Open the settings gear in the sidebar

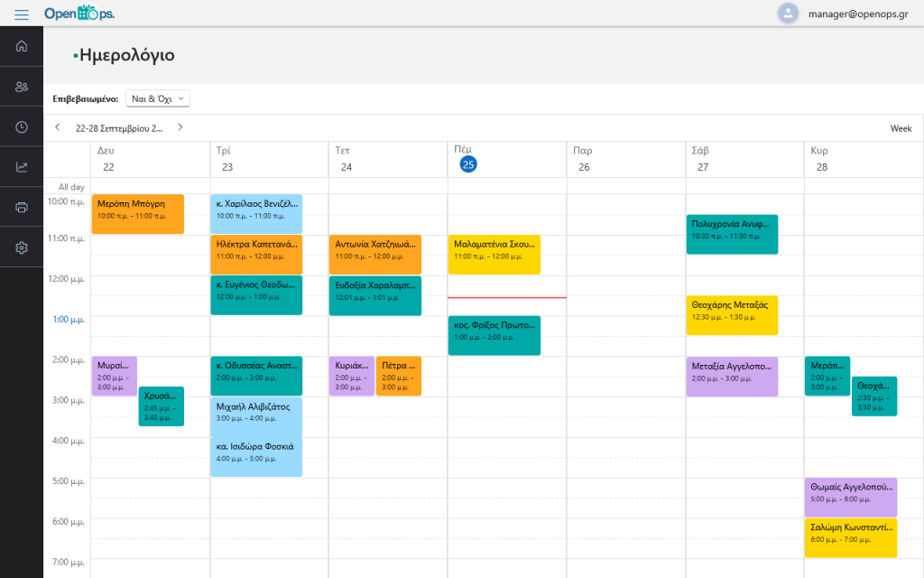click(x=22, y=247)
